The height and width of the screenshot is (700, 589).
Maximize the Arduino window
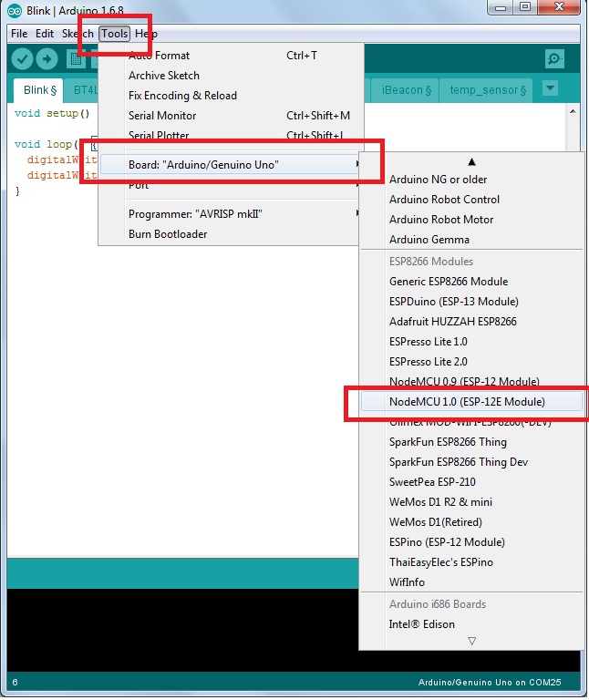click(525, 7)
